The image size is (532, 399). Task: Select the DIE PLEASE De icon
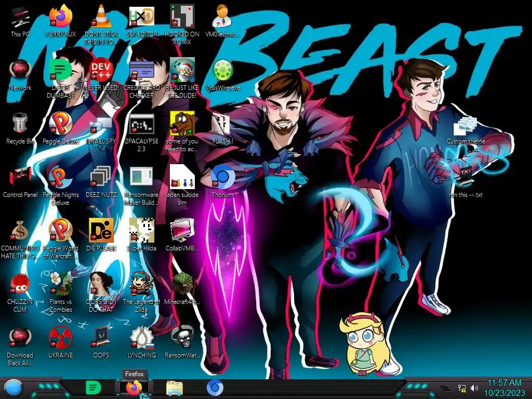[x=101, y=230]
